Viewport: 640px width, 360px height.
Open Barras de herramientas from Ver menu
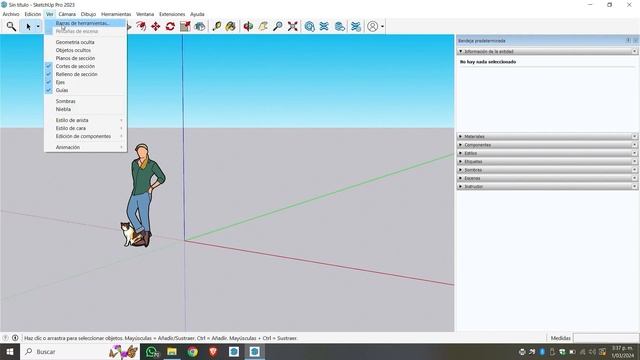click(85, 23)
